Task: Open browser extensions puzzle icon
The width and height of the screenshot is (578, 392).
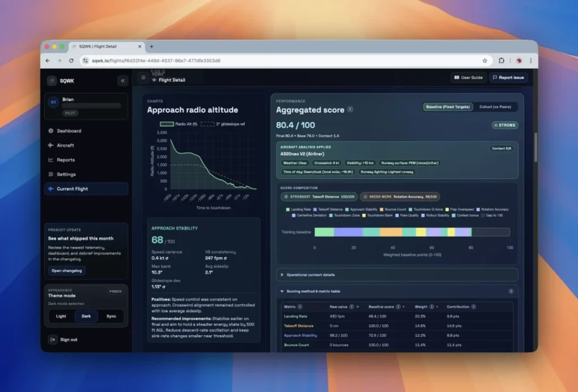Action: [x=501, y=60]
